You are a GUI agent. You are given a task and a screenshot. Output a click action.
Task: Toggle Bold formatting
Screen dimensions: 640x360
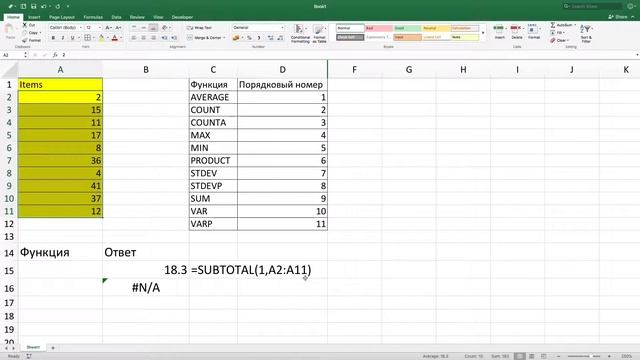pyautogui.click(x=53, y=38)
